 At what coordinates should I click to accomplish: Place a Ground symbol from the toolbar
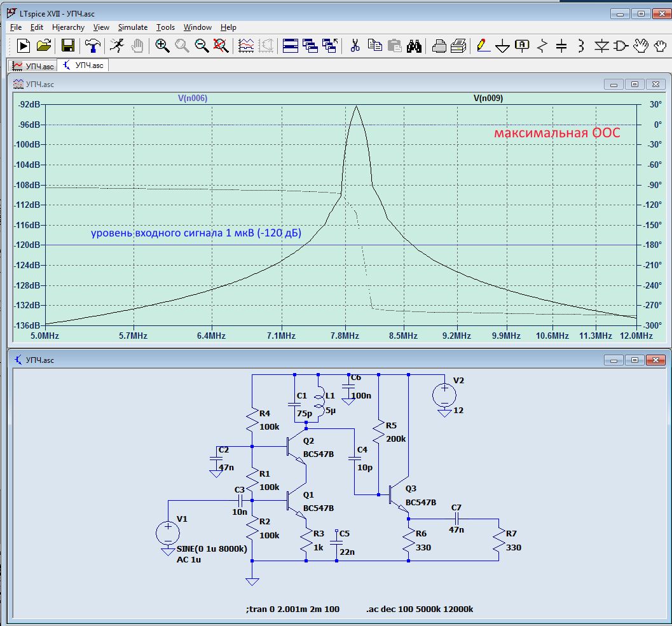(502, 45)
